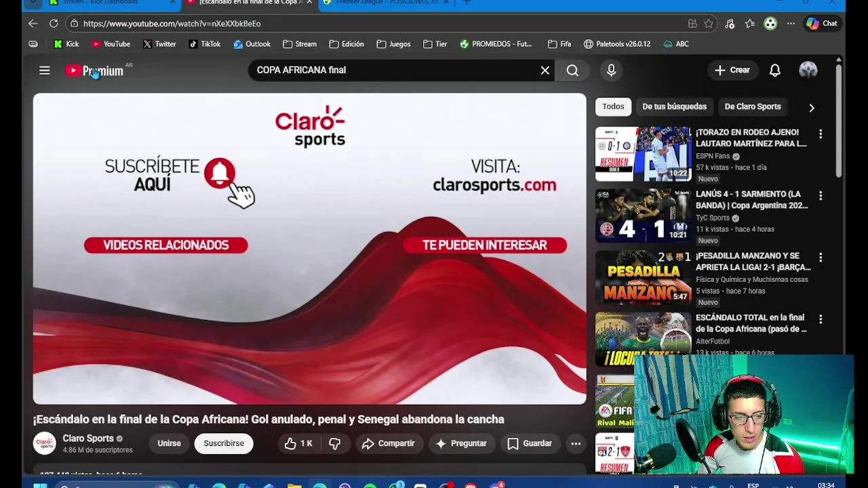
Task: Open the LANÚS 4 - 1 SARMIENTO thumbnail
Action: click(643, 216)
